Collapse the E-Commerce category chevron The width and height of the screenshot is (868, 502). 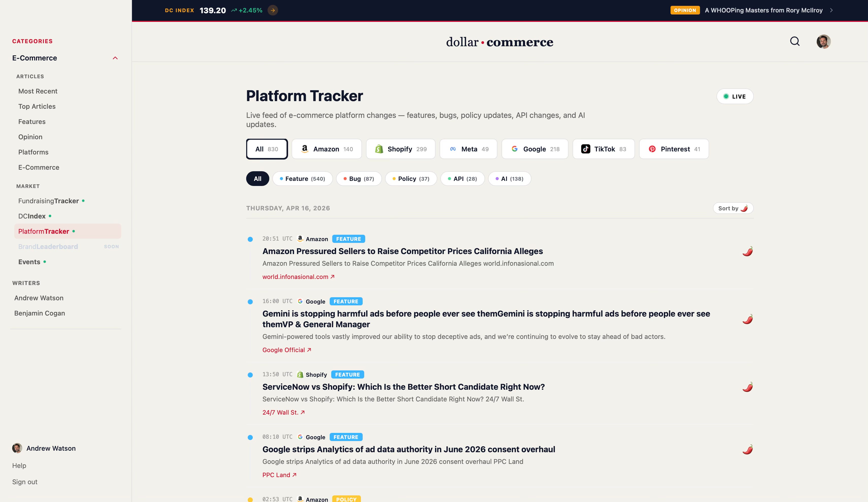115,58
